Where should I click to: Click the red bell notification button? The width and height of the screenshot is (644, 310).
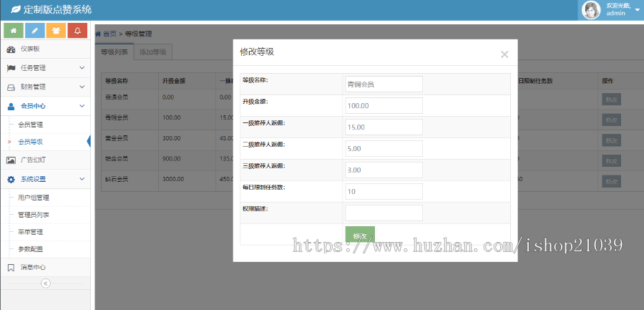pyautogui.click(x=77, y=31)
